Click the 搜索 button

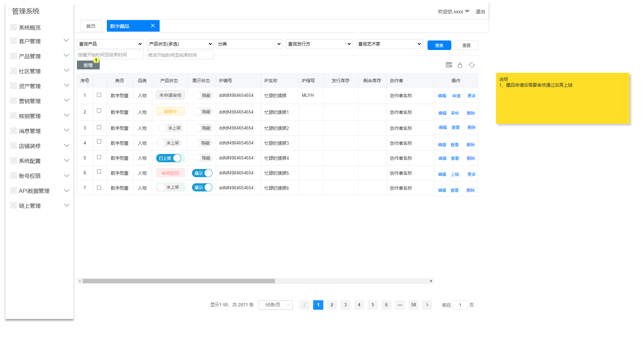coord(439,45)
